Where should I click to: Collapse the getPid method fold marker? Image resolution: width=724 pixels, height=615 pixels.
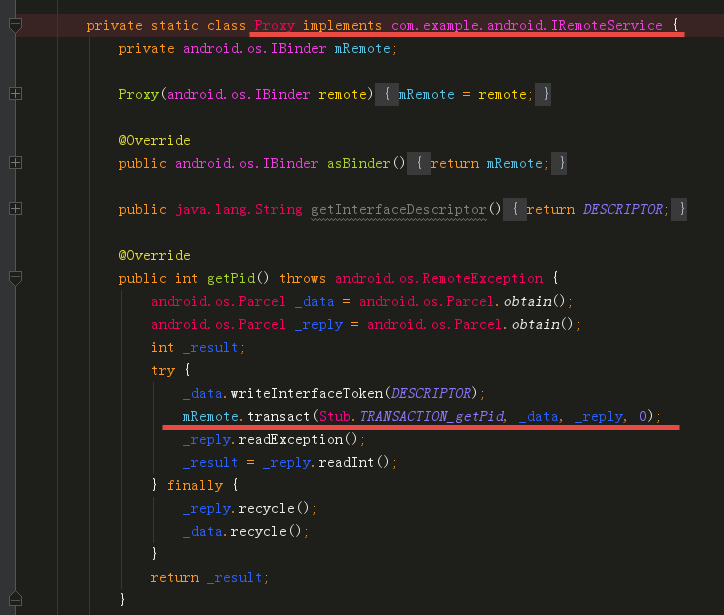pos(15,278)
